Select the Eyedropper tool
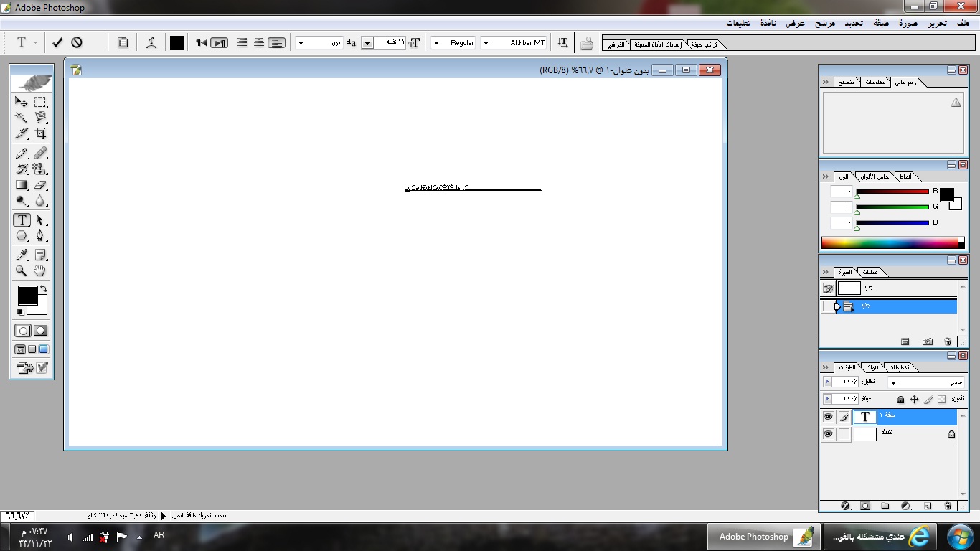 tap(22, 255)
